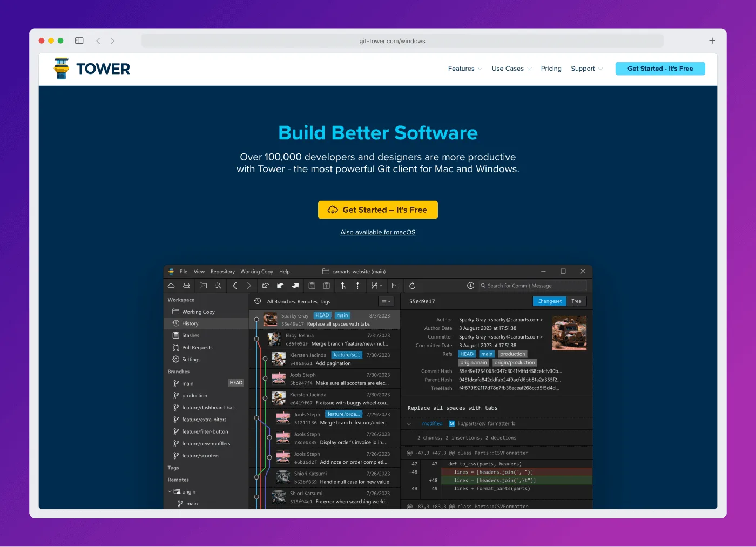Open Pull Requests in the sidebar
Image resolution: width=756 pixels, height=547 pixels.
coord(206,347)
